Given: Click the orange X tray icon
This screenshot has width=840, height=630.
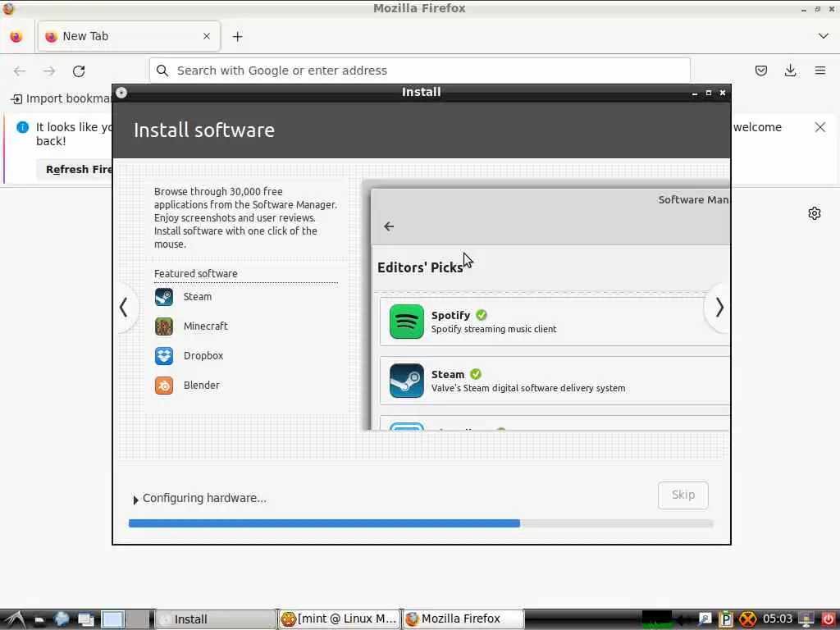Looking at the screenshot, I should tap(748, 619).
